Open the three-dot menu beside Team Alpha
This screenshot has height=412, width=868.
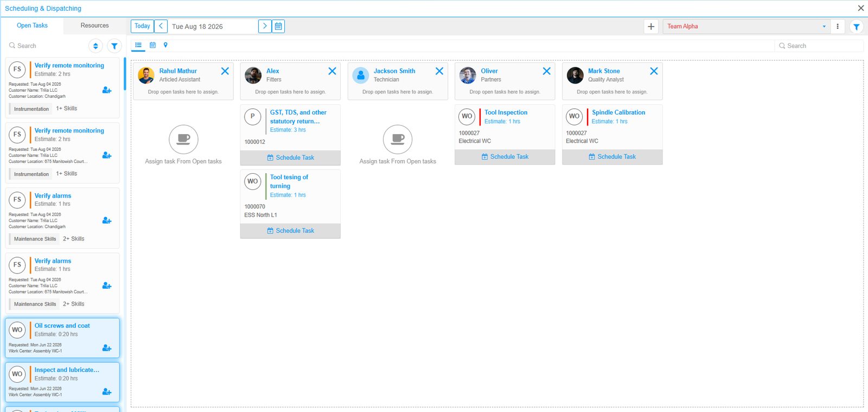[838, 26]
